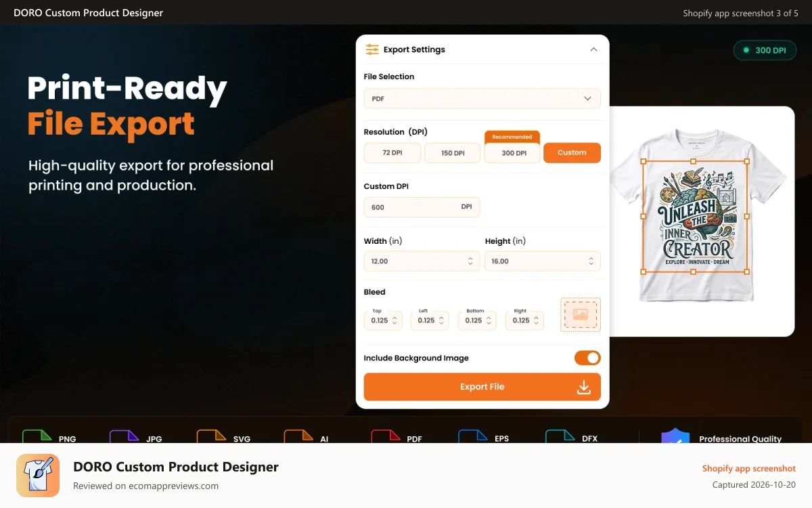Click the PDF file format icon

point(386,436)
